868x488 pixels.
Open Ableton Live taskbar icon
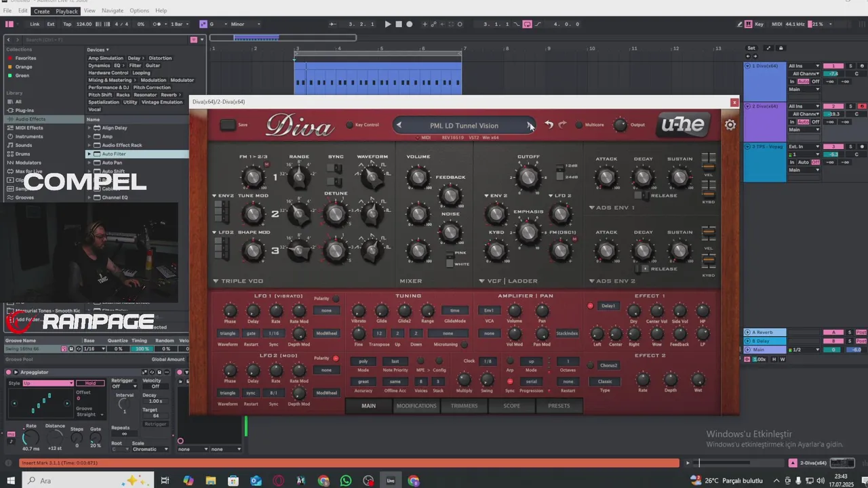(391, 481)
